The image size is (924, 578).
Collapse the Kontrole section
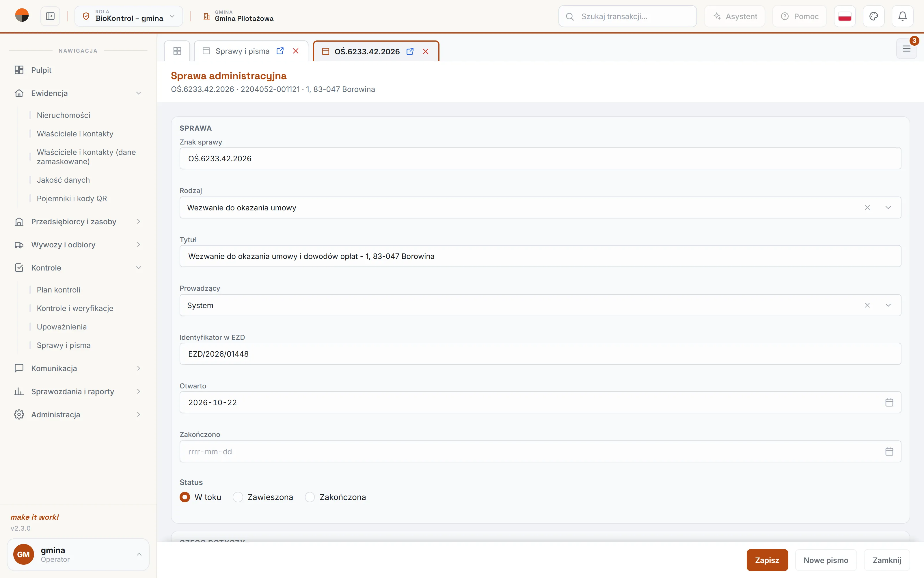pyautogui.click(x=78, y=268)
